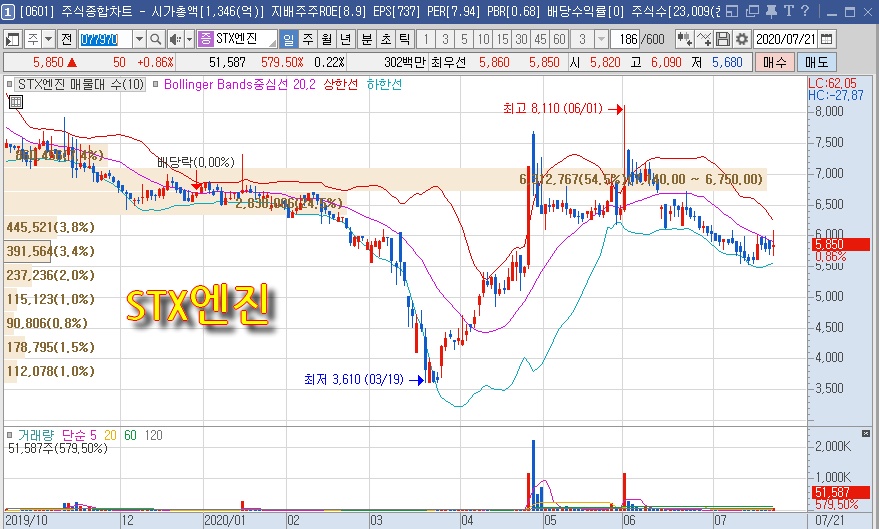Select the 5 interval button
Viewport: 879px width, 529px height.
464,39
